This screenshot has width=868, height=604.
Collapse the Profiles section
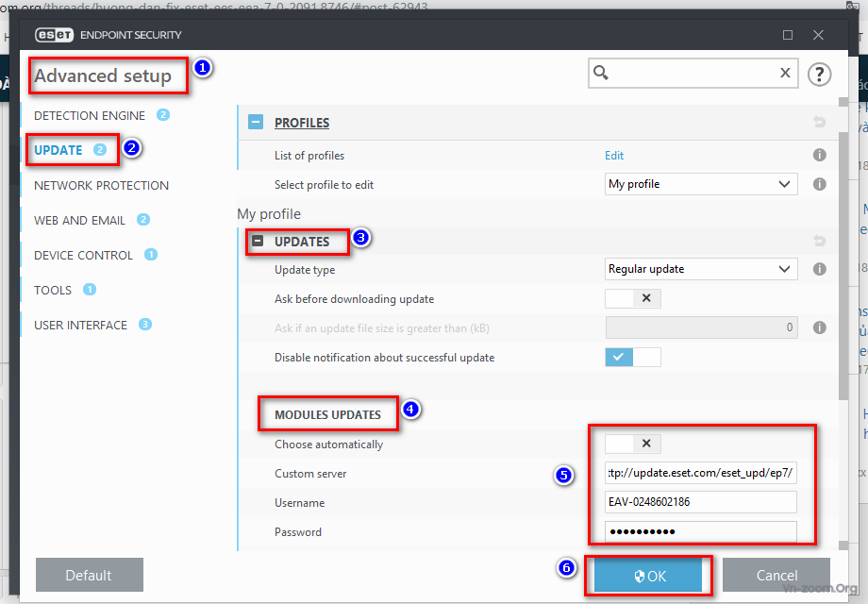tap(256, 123)
